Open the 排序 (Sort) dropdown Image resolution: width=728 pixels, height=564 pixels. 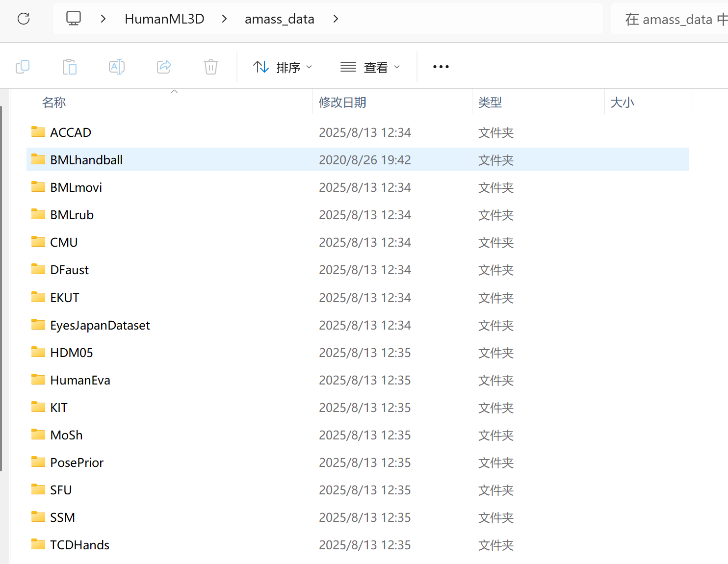point(283,67)
